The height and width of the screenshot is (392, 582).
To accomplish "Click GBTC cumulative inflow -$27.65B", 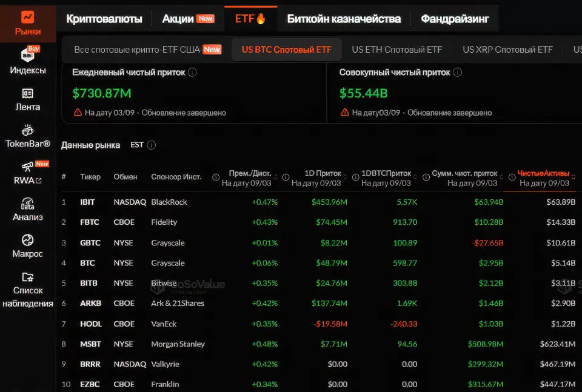I will pos(487,243).
